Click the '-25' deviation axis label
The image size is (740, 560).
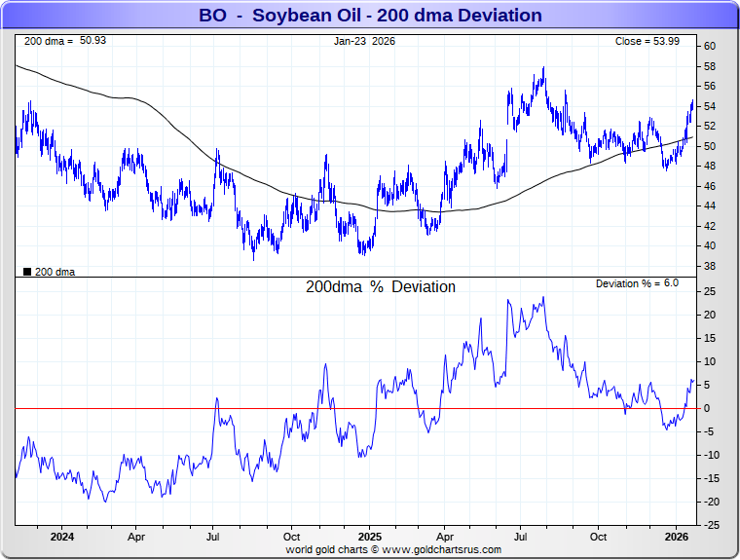click(x=712, y=525)
